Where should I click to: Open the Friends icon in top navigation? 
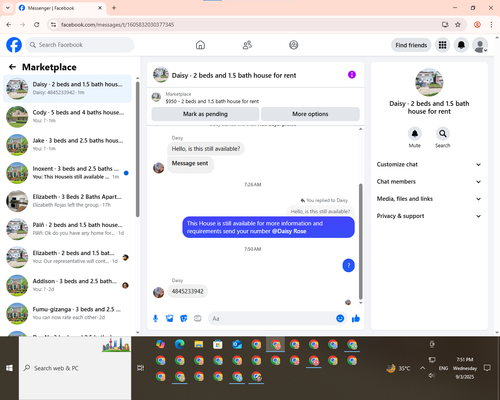coord(247,45)
